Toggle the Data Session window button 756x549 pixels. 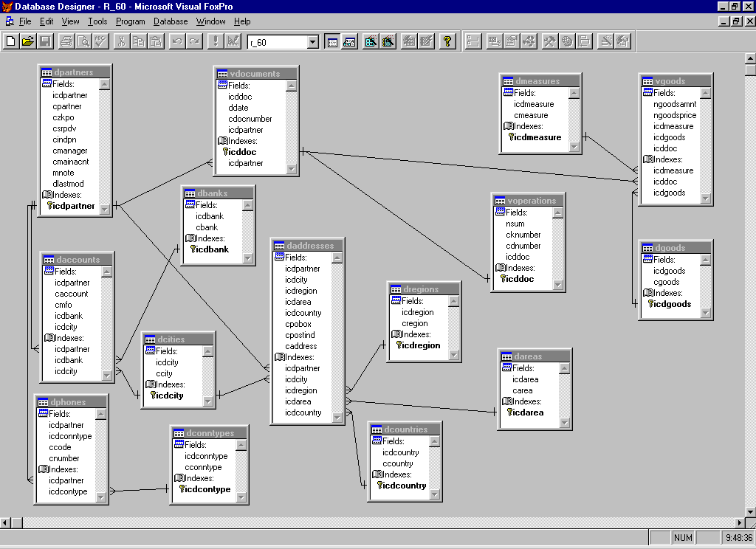pos(349,41)
